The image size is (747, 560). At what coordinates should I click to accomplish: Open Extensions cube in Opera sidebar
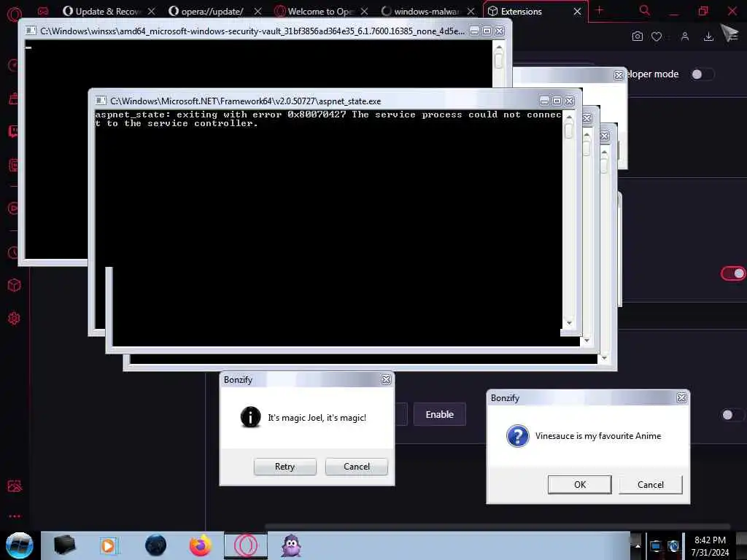point(15,285)
